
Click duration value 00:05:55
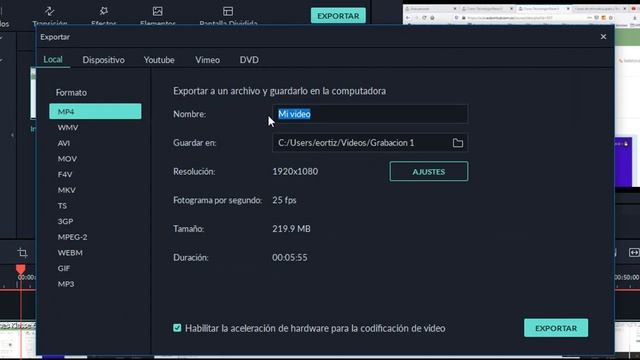(x=290, y=258)
